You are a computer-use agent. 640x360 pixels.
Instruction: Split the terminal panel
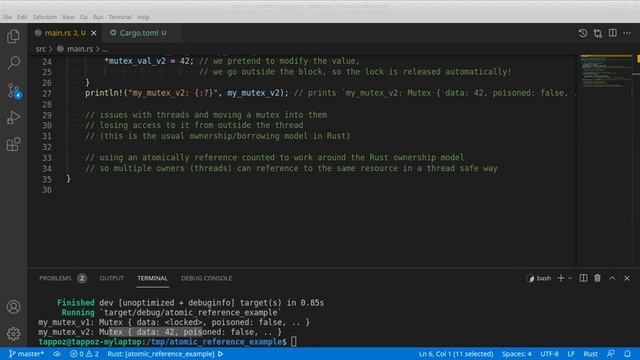583,278
